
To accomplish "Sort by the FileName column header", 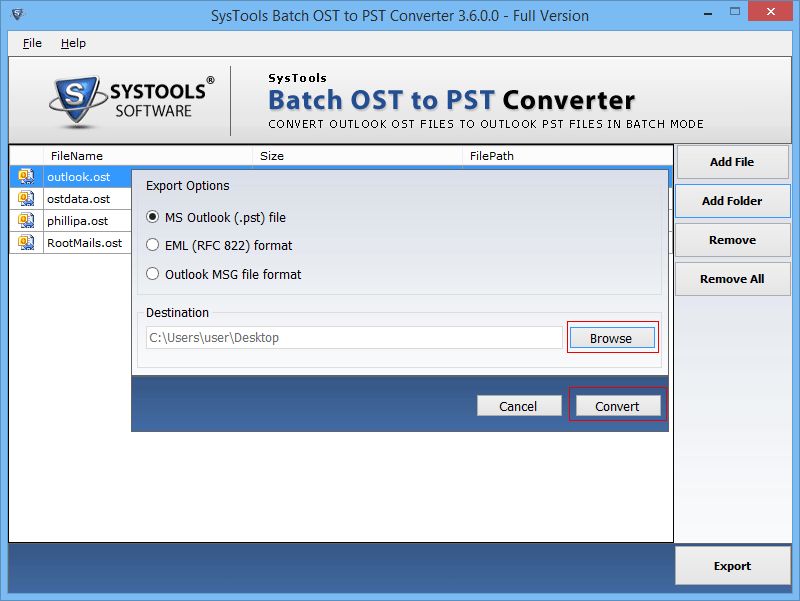I will [x=148, y=156].
